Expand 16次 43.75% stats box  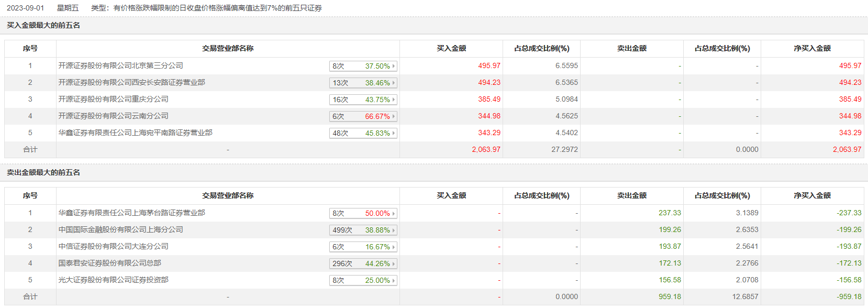[363, 100]
